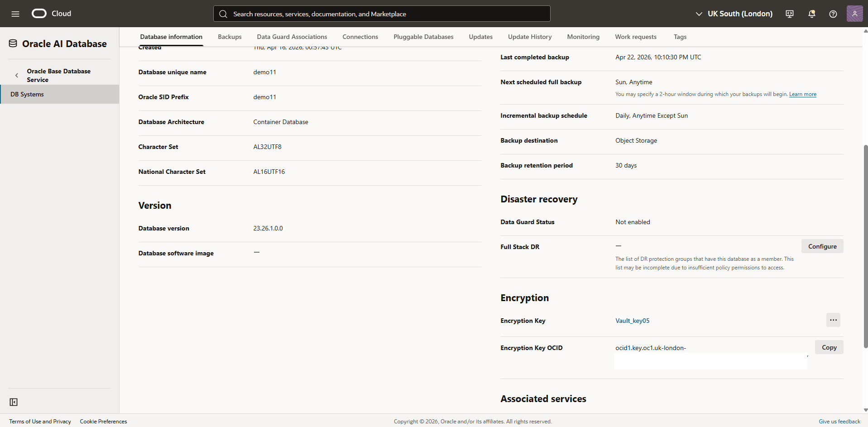
Task: Open the Update History tab
Action: coord(530,37)
